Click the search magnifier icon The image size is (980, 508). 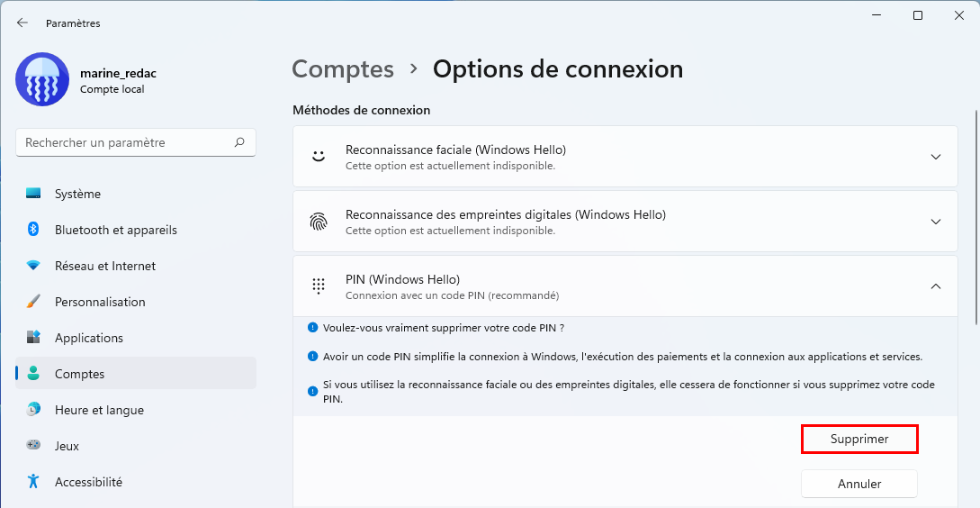point(239,142)
